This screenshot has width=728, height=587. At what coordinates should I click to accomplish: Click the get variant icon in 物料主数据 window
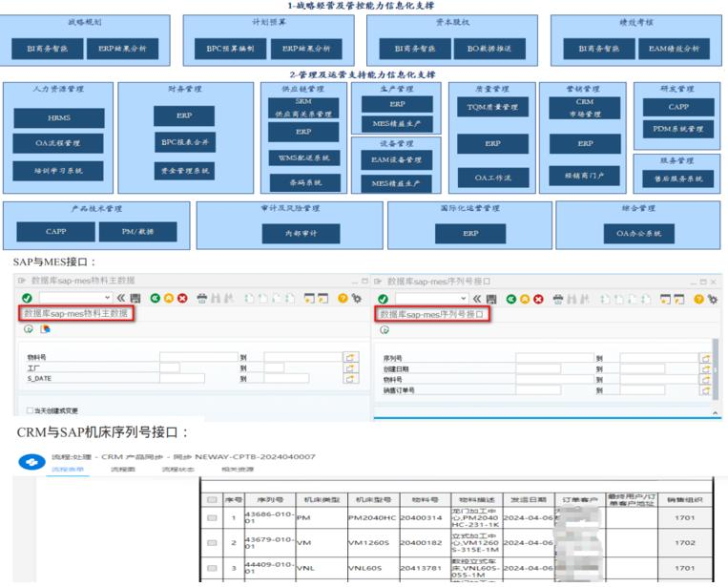pyautogui.click(x=44, y=329)
